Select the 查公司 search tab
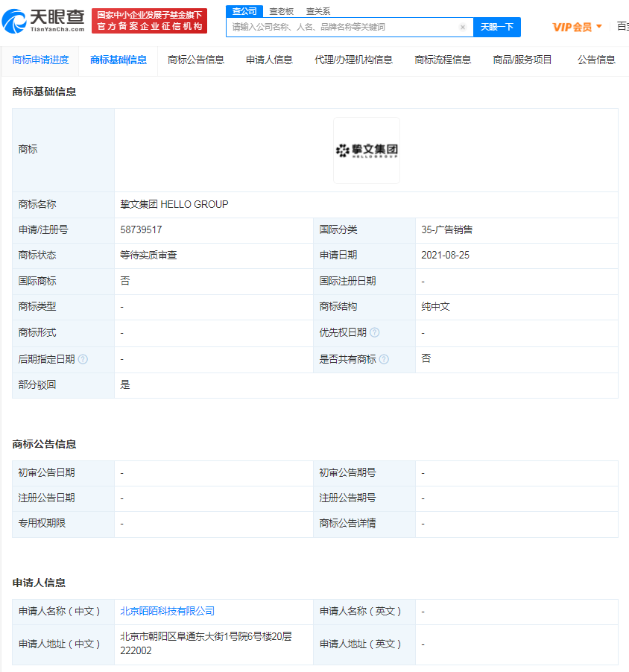The height and width of the screenshot is (672, 629). pyautogui.click(x=244, y=11)
